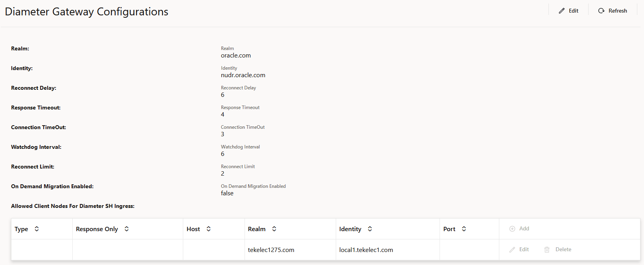Click the Port column header label
The height and width of the screenshot is (265, 644).
(x=449, y=229)
